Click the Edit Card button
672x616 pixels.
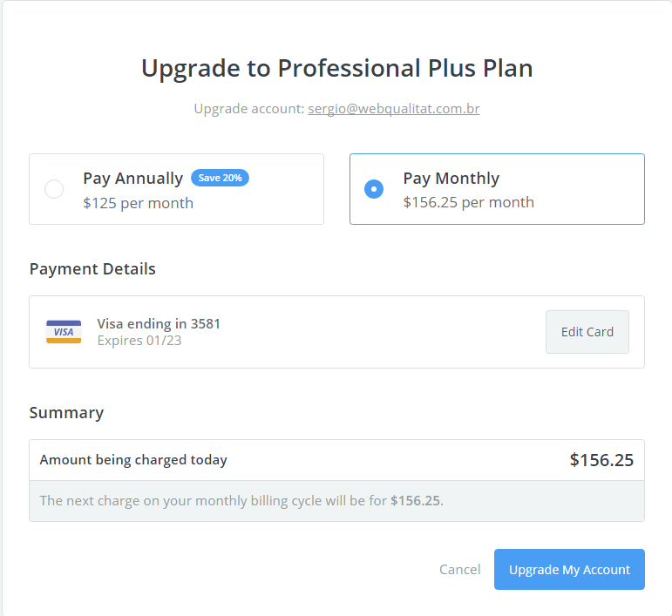pyautogui.click(x=587, y=332)
